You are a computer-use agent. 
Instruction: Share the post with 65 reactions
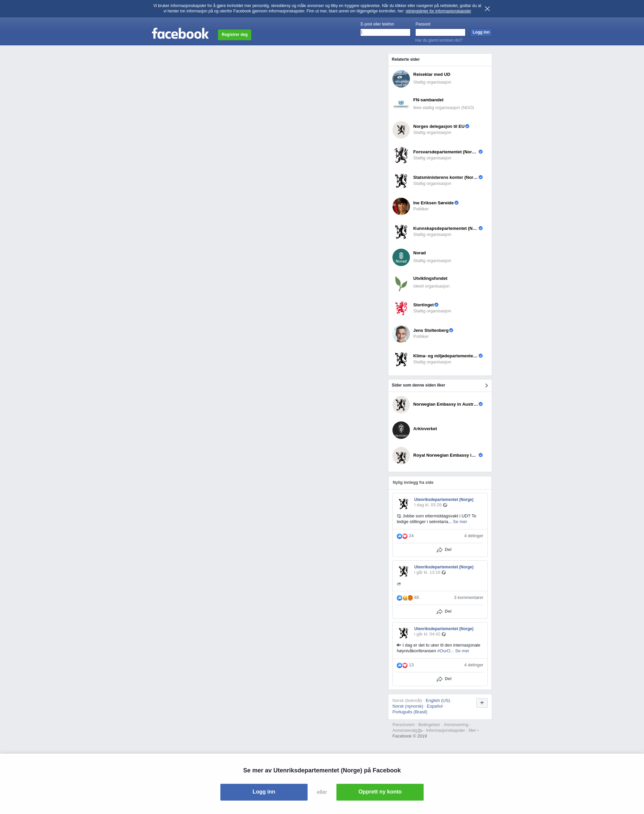point(444,611)
